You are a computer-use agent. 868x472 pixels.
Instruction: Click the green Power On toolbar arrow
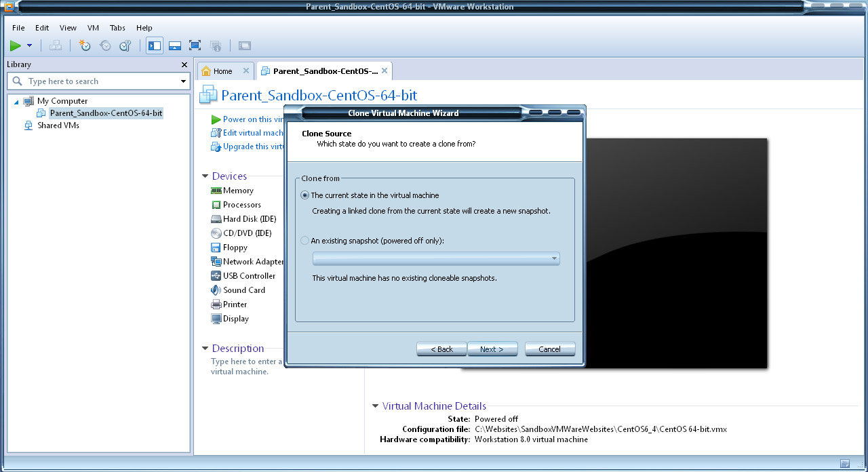[x=16, y=46]
